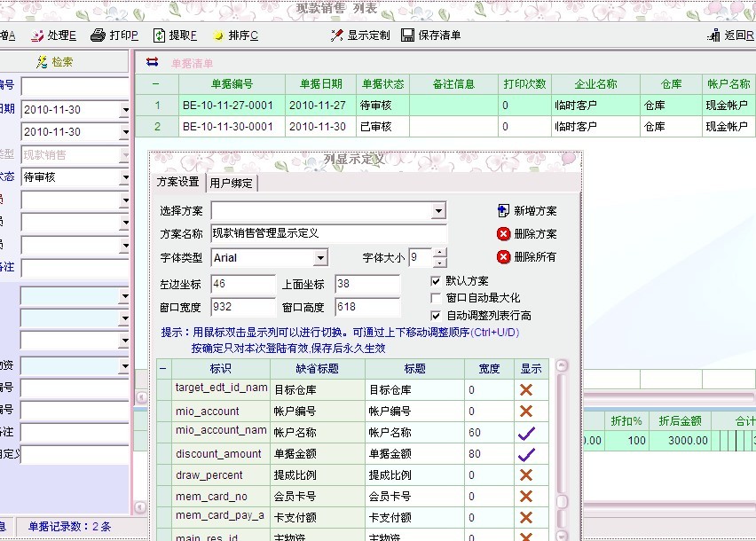This screenshot has height=541, width=756.
Task: Expand the 待审核 status dropdown in search panel
Action: click(123, 177)
